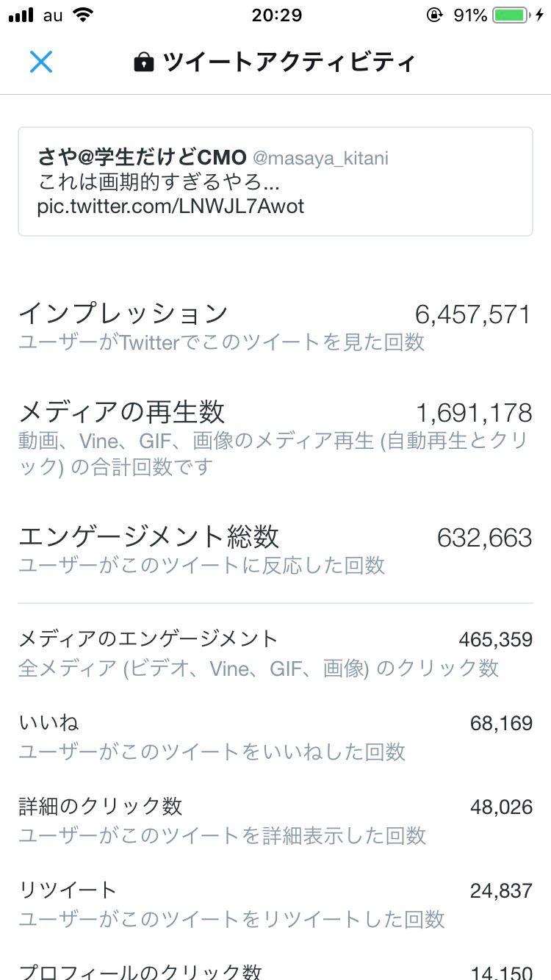Tap the 20:29 clock in status bar

click(x=276, y=15)
